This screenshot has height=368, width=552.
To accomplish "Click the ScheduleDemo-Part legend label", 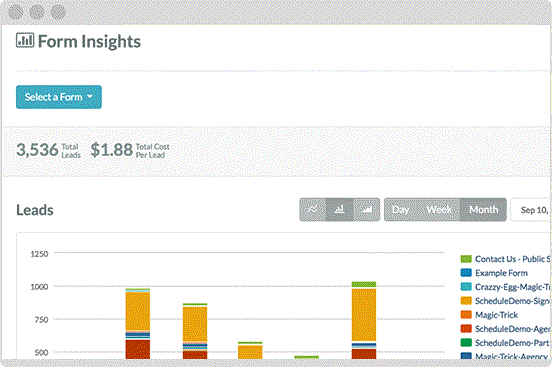I will coord(512,343).
